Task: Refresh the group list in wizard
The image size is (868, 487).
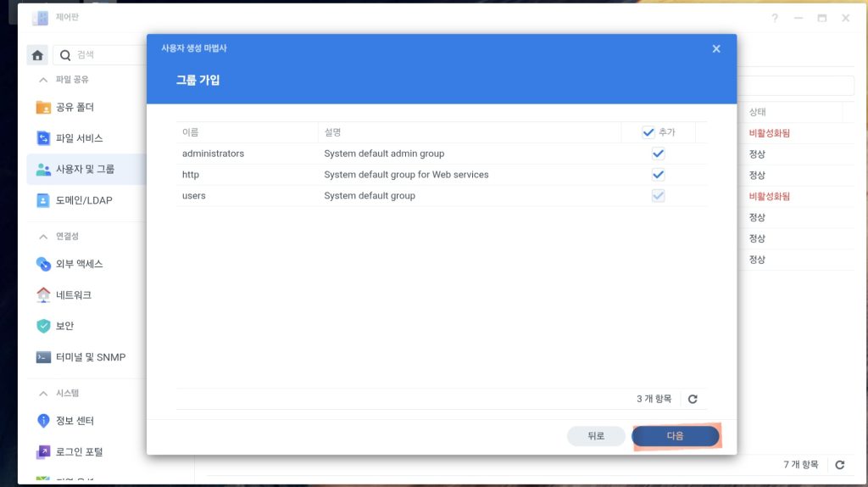Action: 693,399
